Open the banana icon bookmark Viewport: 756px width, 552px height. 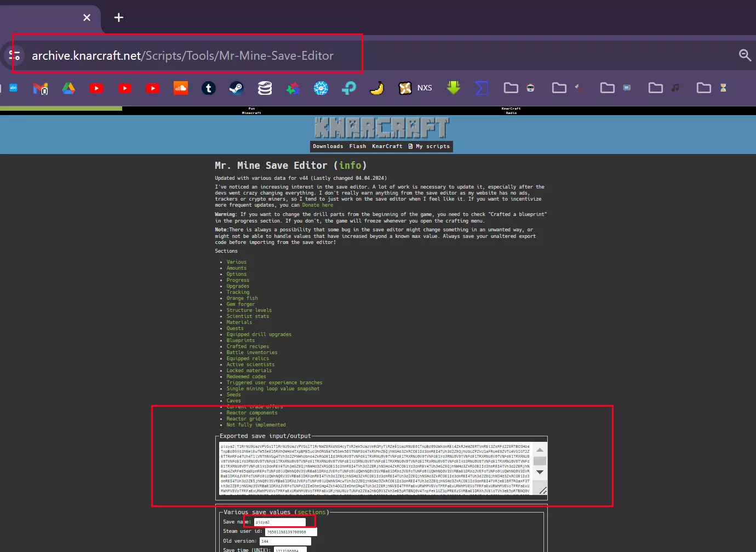(377, 88)
